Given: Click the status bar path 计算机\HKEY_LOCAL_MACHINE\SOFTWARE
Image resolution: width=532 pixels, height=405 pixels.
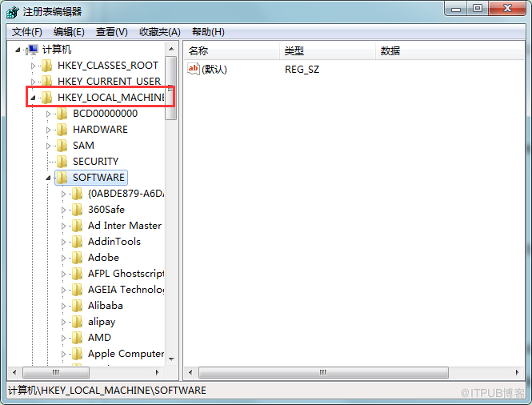Looking at the screenshot, I should point(107,391).
